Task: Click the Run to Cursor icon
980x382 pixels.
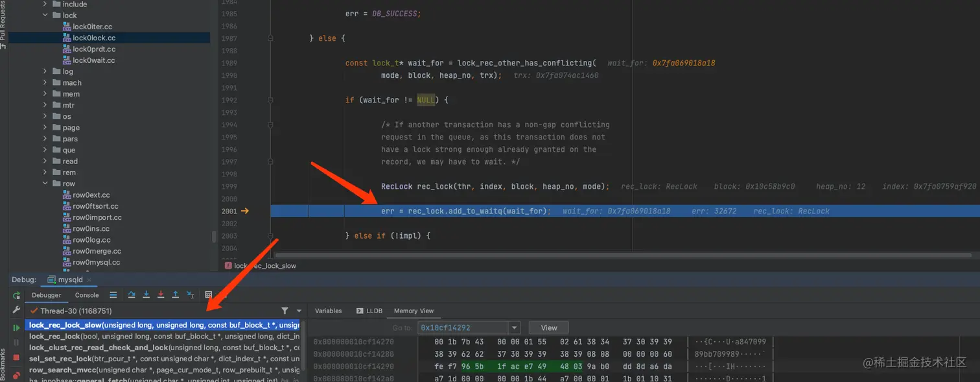Action: pyautogui.click(x=190, y=294)
